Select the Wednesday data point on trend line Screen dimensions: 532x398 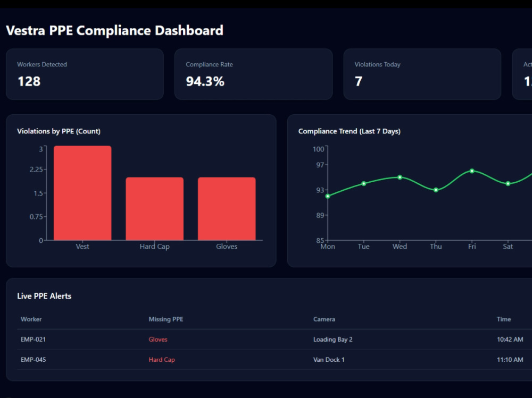coord(400,177)
